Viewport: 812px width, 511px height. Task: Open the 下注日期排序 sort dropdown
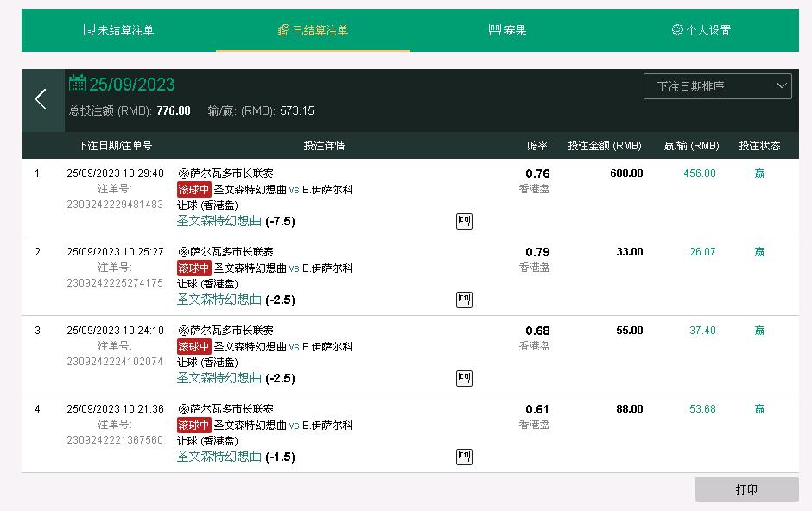click(x=717, y=86)
